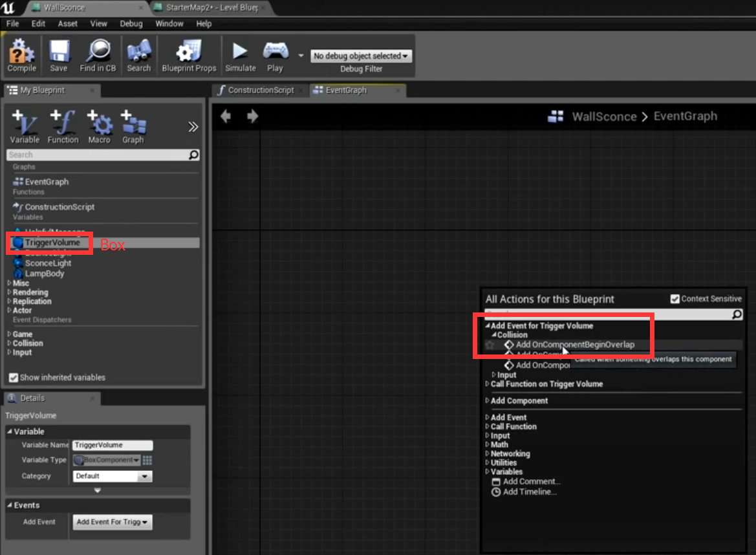Click the My Blueprint search magnifier icon
Screen dimensions: 756x555
pos(194,155)
